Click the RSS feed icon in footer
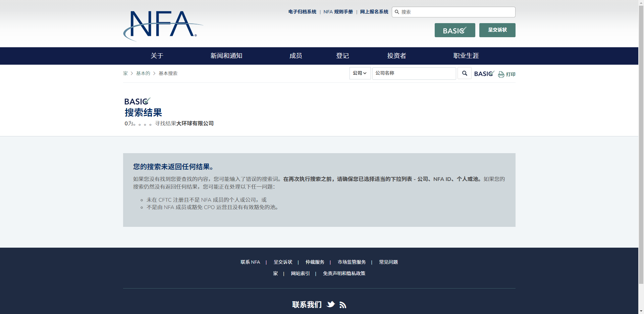644x314 pixels. coord(343,305)
